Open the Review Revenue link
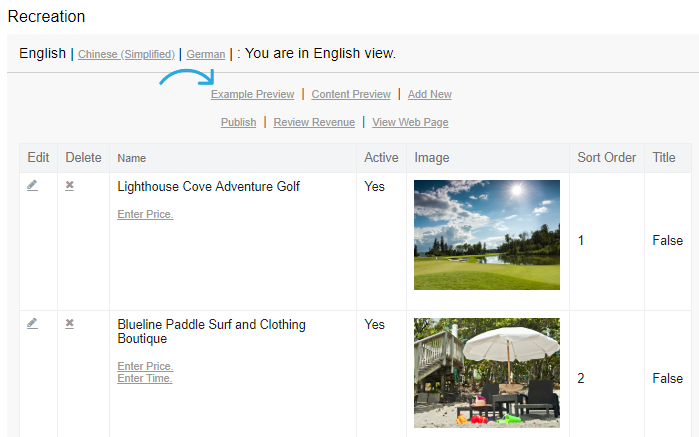The image size is (699, 437). point(314,122)
